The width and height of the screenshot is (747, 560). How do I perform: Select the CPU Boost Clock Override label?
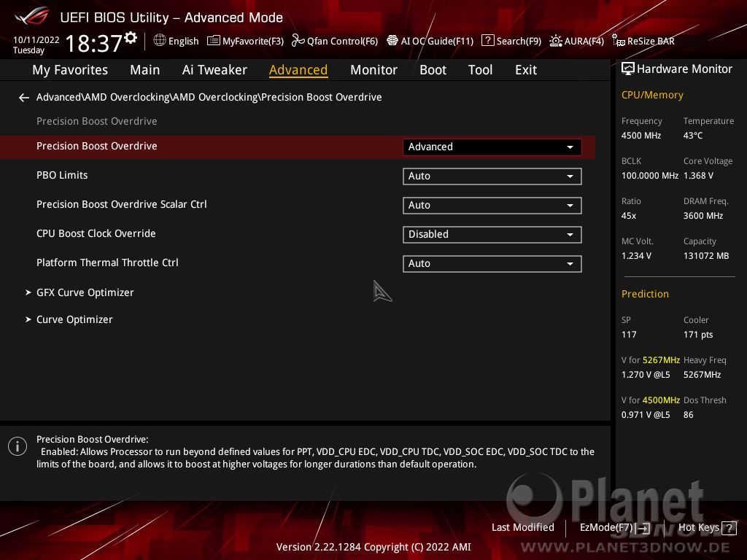point(96,233)
